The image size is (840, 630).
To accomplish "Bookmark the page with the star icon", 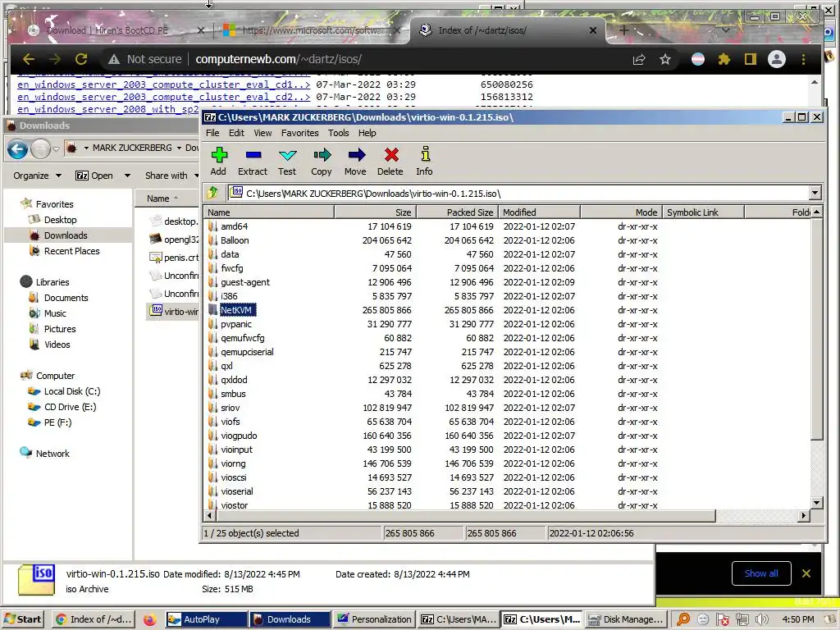I will coord(664,59).
